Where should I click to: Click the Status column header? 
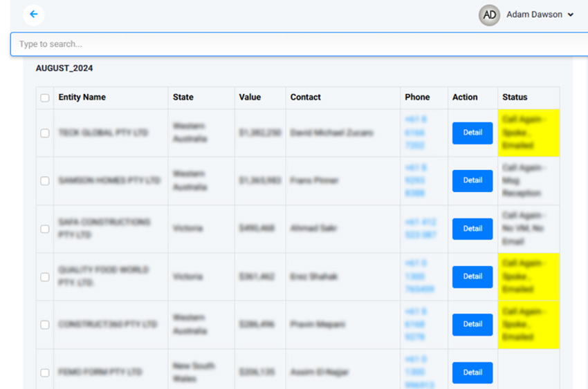(x=515, y=97)
